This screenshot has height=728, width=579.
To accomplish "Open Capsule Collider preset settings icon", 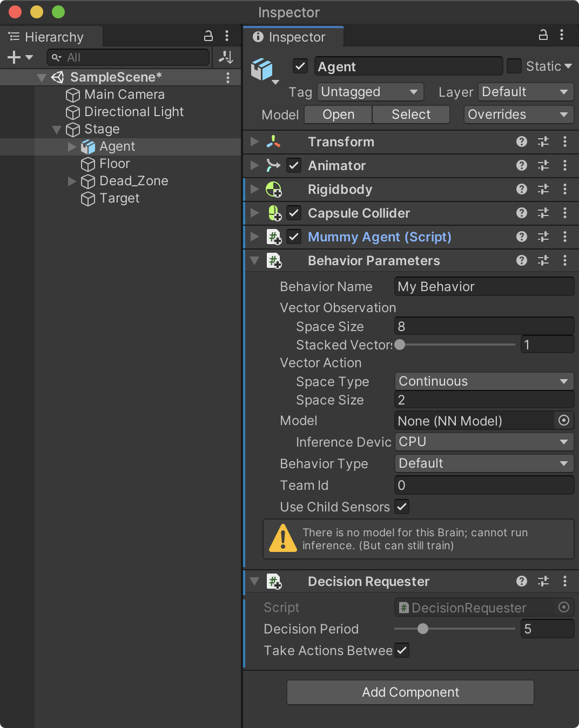I will 543,213.
